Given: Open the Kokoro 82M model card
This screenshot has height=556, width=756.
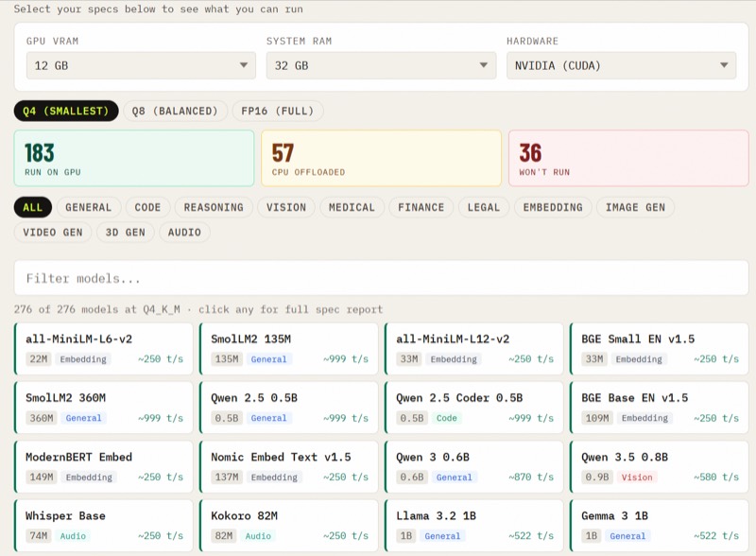Looking at the screenshot, I should click(289, 526).
